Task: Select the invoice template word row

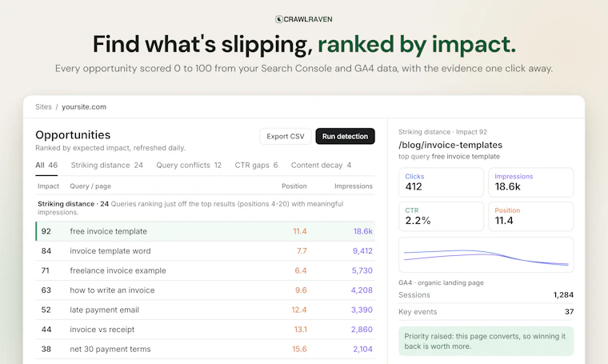Action: [205, 251]
